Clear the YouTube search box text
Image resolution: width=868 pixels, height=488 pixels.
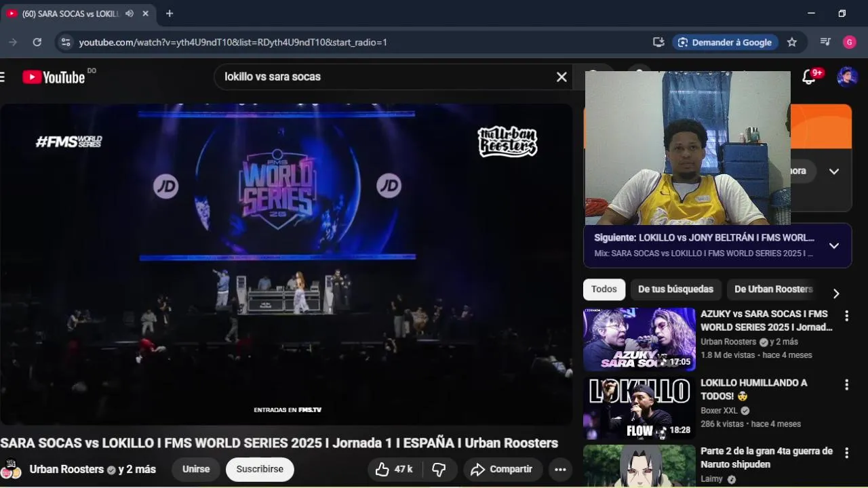[x=561, y=77]
